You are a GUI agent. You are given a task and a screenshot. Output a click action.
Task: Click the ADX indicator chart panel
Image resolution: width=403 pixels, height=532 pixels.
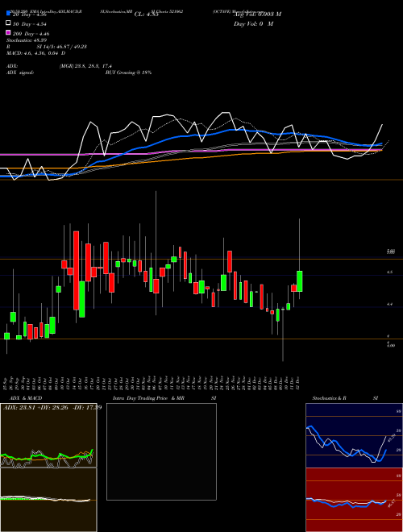pyautogui.click(x=48, y=435)
